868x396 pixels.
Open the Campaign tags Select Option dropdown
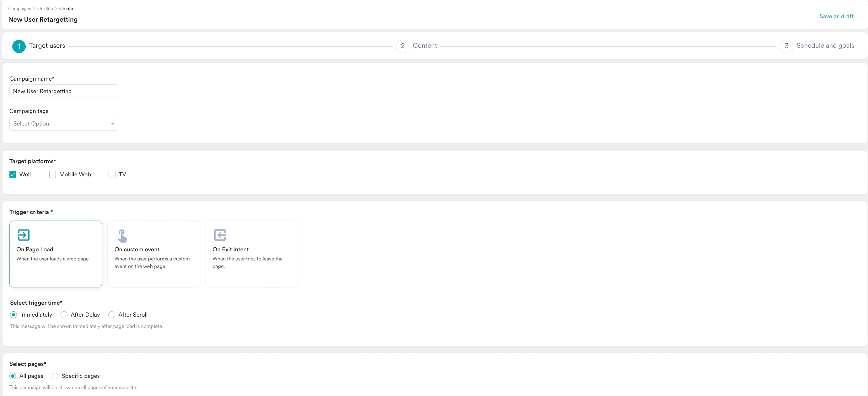[61, 124]
